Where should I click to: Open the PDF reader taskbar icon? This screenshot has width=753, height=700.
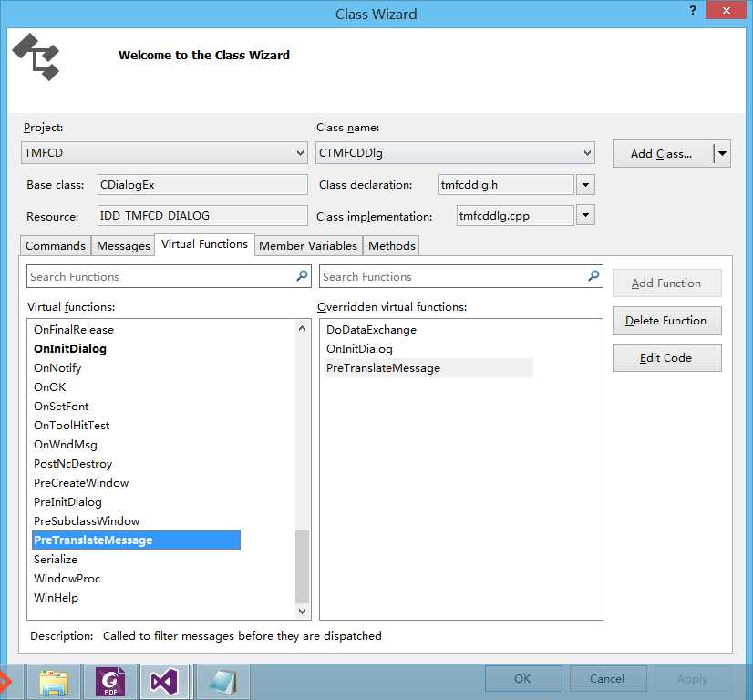(x=110, y=682)
